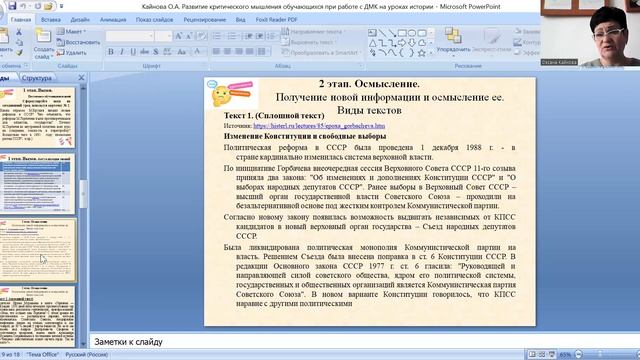Viewport: 640px width, 360px height.
Task: Click the Decrease font size icon
Action: (189, 36)
